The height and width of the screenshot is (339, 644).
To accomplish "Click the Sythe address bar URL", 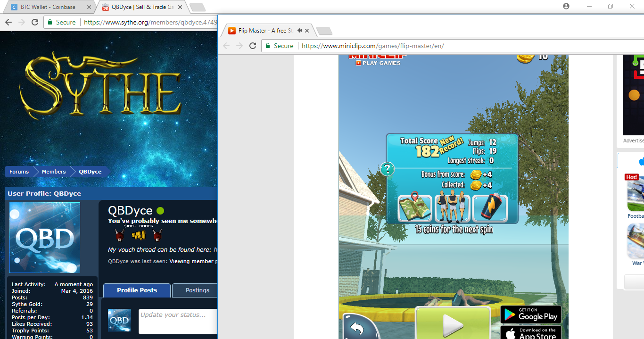I will [151, 22].
